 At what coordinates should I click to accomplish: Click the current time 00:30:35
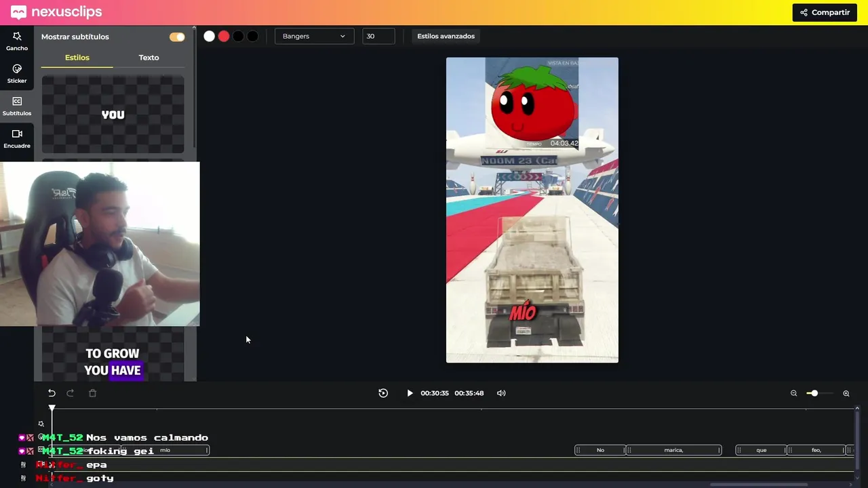coord(435,393)
